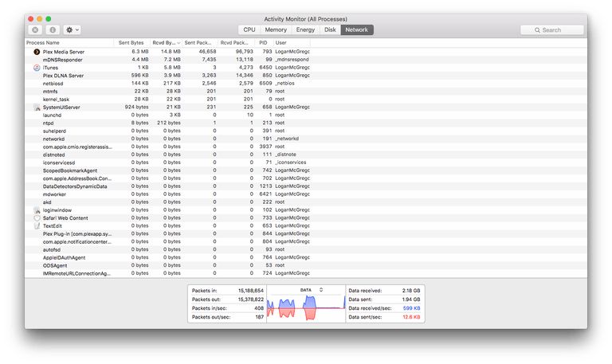The height and width of the screenshot is (364, 612).
Task: Click Plex Media Server's 14.8 MB received value
Action: (x=171, y=52)
